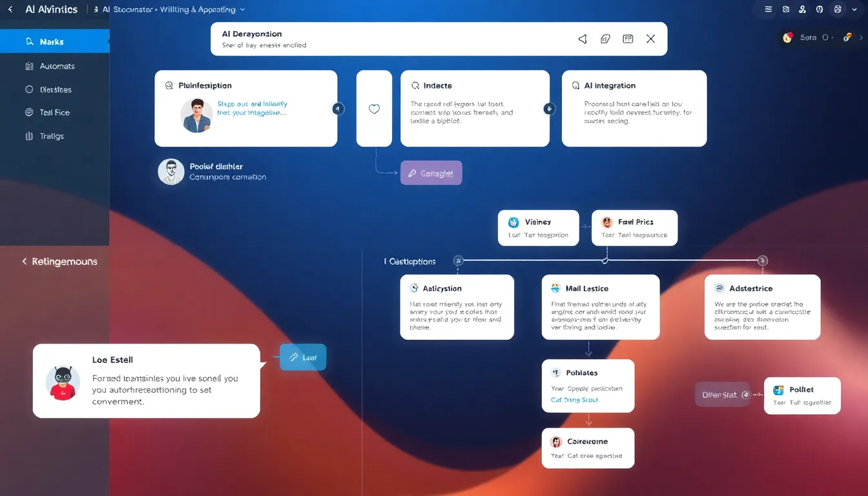Click the Dilen Slat gray pill control
The image size is (868, 496).
coord(722,394)
